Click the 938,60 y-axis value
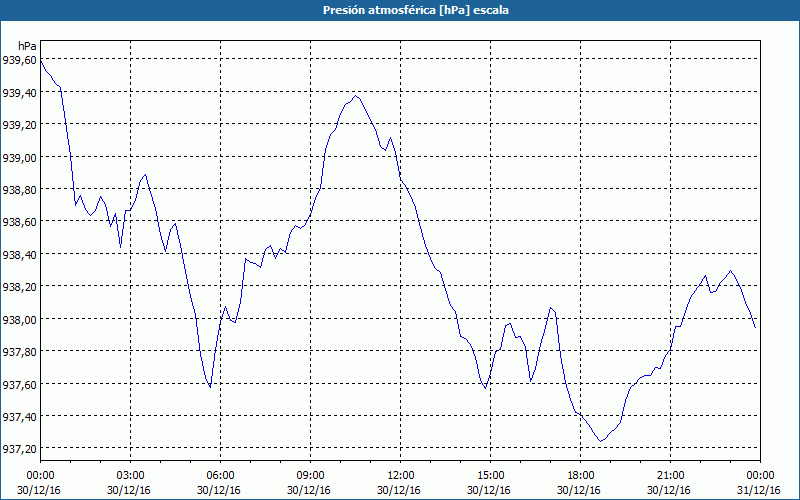The width and height of the screenshot is (800, 500). pos(19,221)
